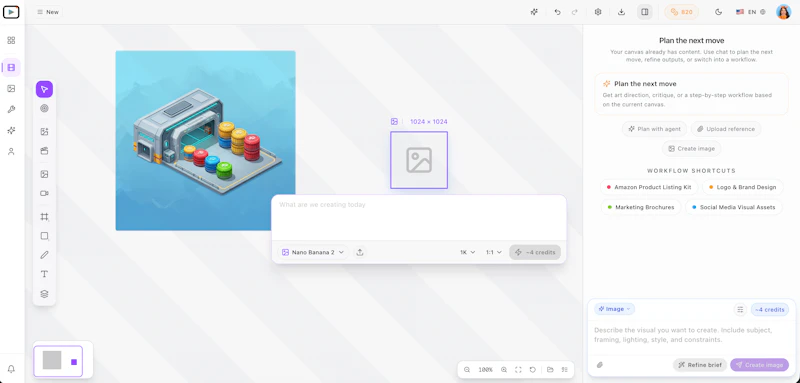Select the film-strip canvas sidebar icon
The height and width of the screenshot is (383, 800).
(11, 67)
